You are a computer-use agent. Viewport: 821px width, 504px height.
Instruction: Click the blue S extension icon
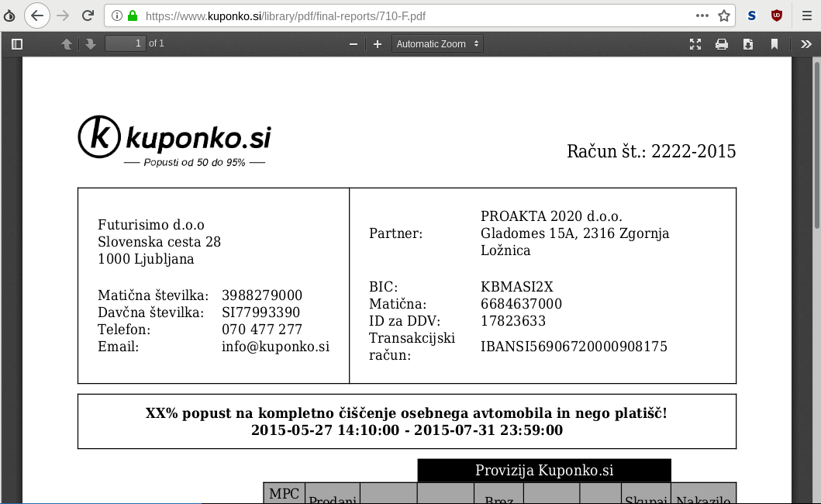(x=752, y=16)
